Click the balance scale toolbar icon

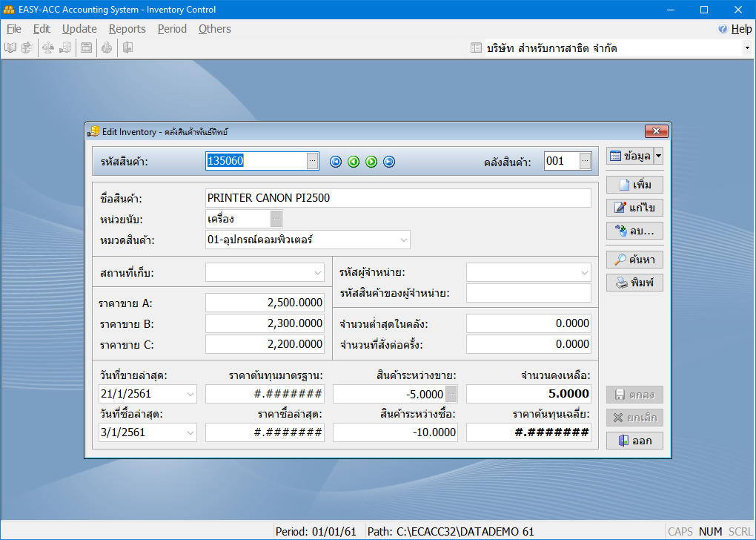click(x=48, y=48)
